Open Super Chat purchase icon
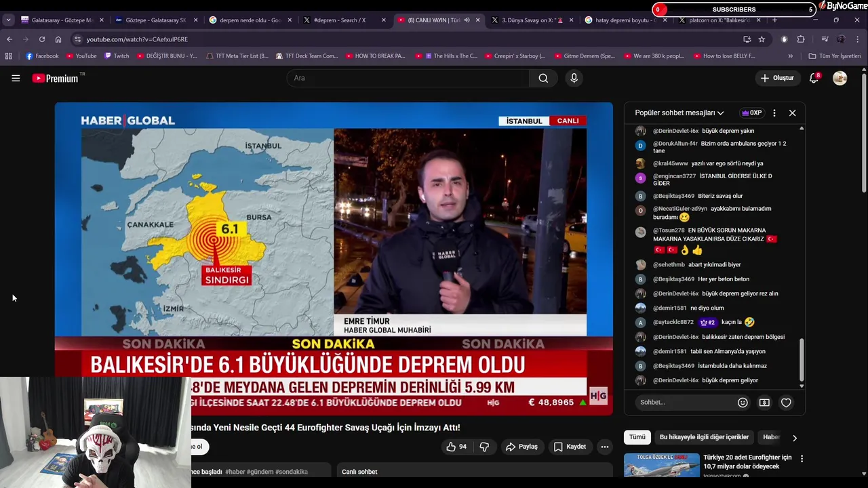 coord(764,403)
